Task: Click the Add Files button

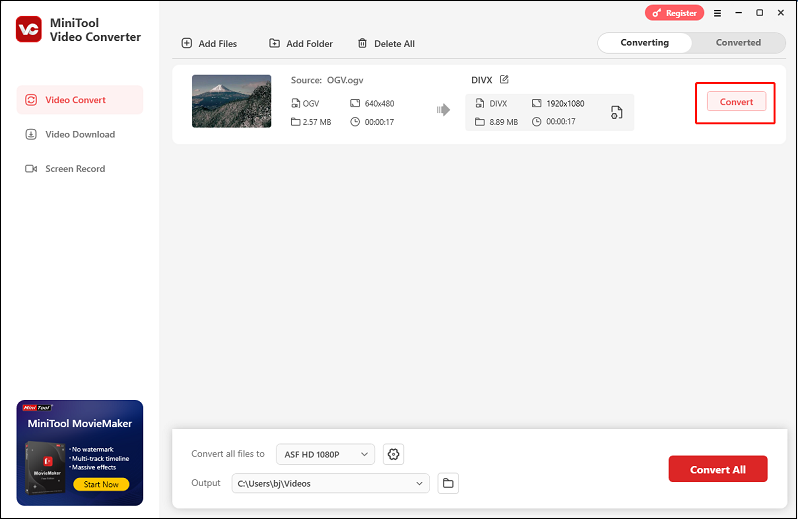Action: coord(209,43)
